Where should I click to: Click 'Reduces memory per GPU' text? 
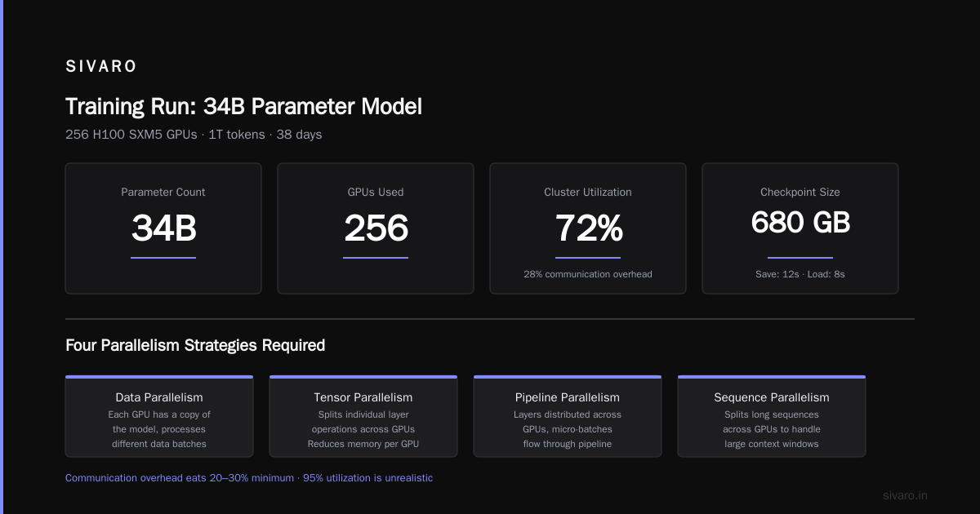click(x=363, y=444)
